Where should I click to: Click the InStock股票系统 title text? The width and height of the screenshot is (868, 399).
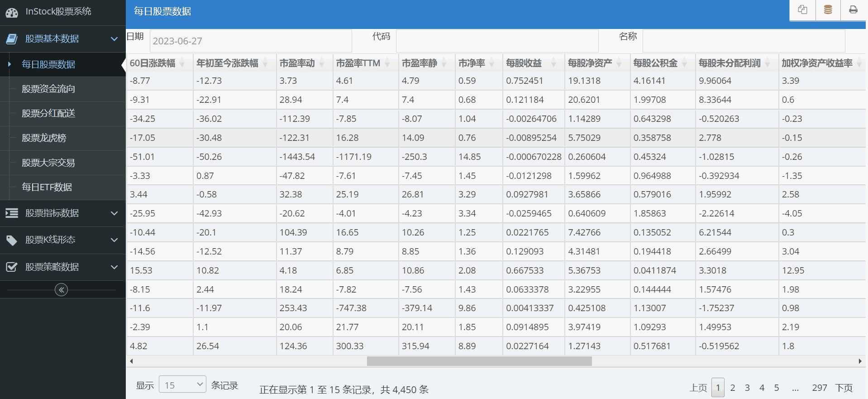(58, 12)
